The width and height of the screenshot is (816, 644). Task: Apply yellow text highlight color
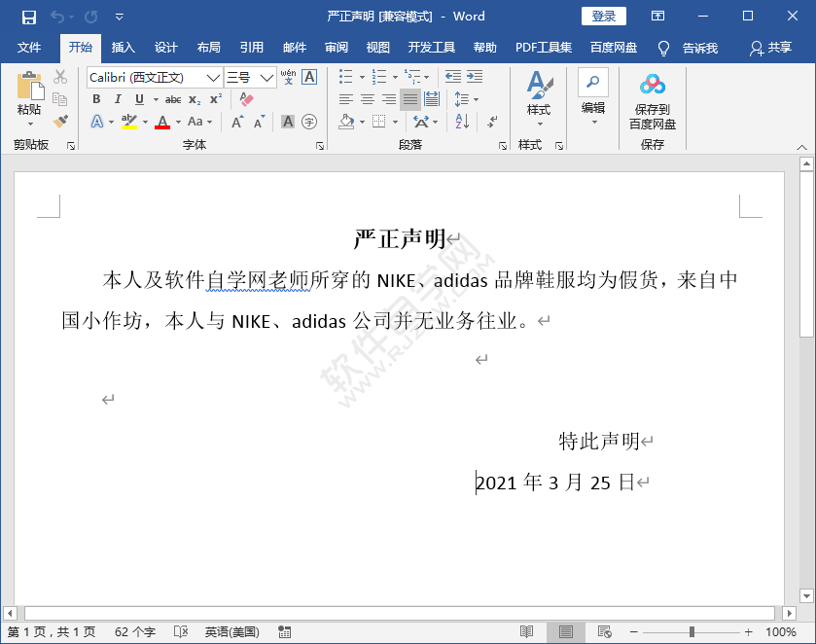point(129,122)
